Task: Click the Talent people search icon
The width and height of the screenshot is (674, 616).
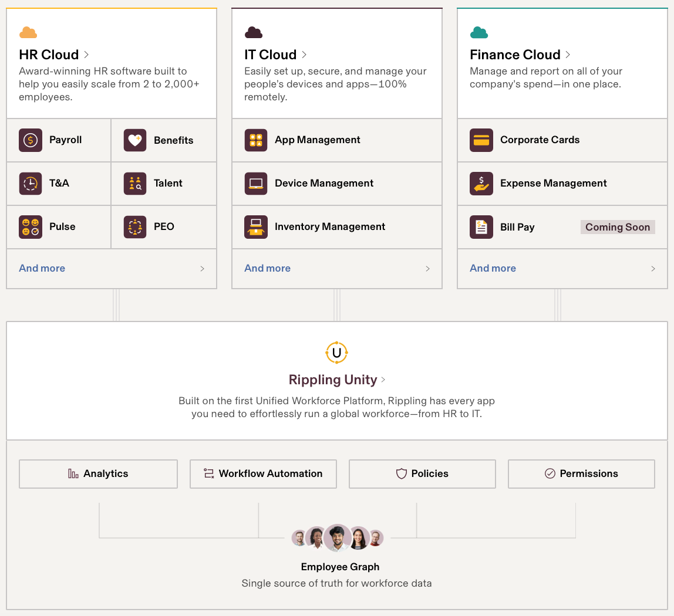Action: (x=135, y=183)
